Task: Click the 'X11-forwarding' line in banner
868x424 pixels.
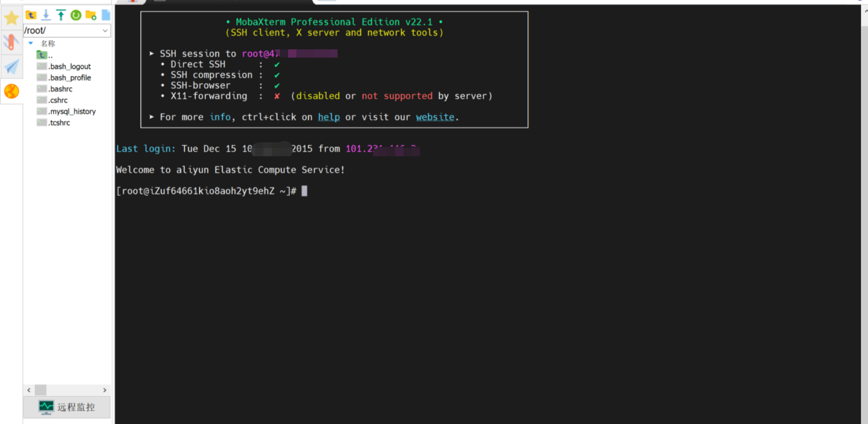Action: tap(326, 96)
